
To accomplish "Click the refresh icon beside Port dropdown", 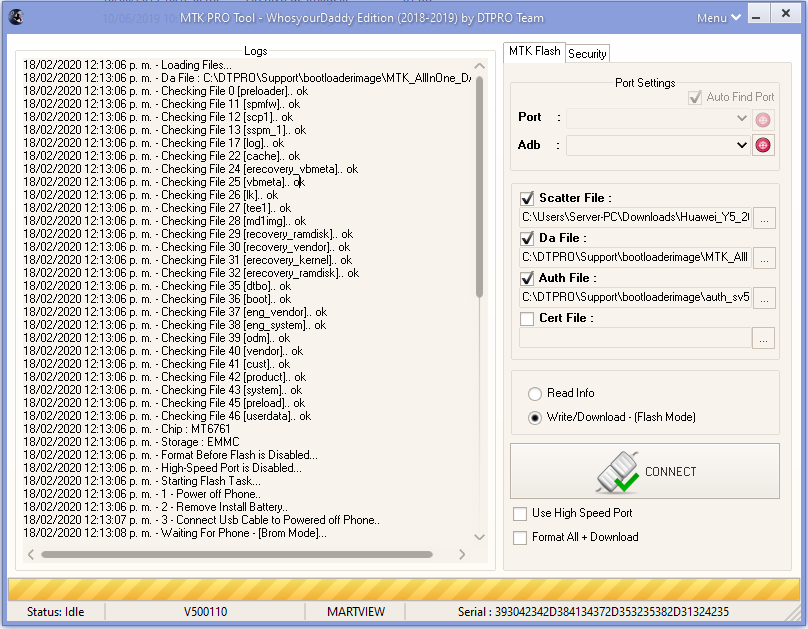I will coord(763,119).
